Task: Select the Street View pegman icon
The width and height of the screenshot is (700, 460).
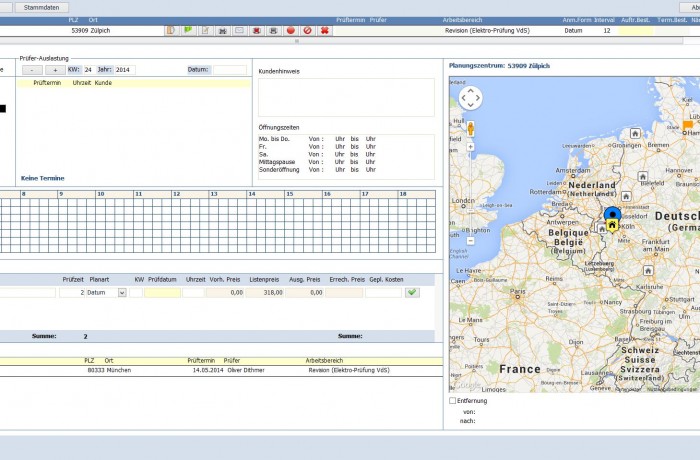Action: [470, 128]
